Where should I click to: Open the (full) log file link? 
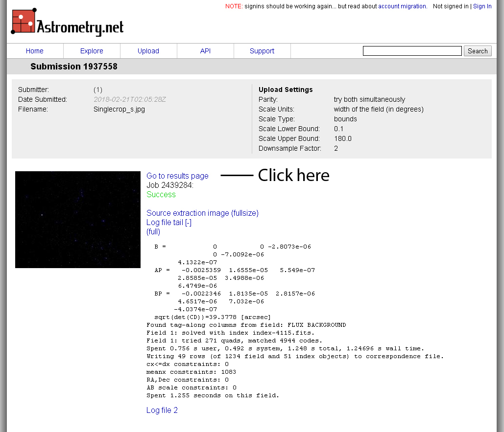tap(153, 232)
